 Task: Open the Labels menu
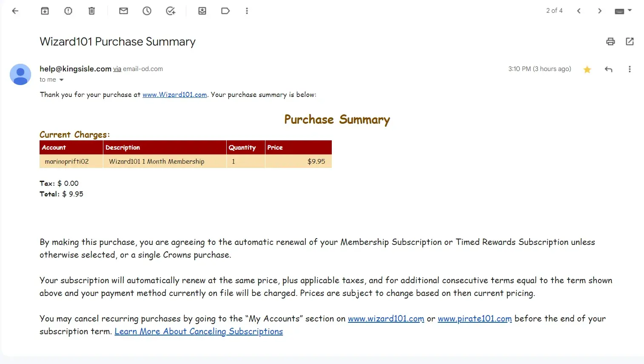click(x=225, y=11)
